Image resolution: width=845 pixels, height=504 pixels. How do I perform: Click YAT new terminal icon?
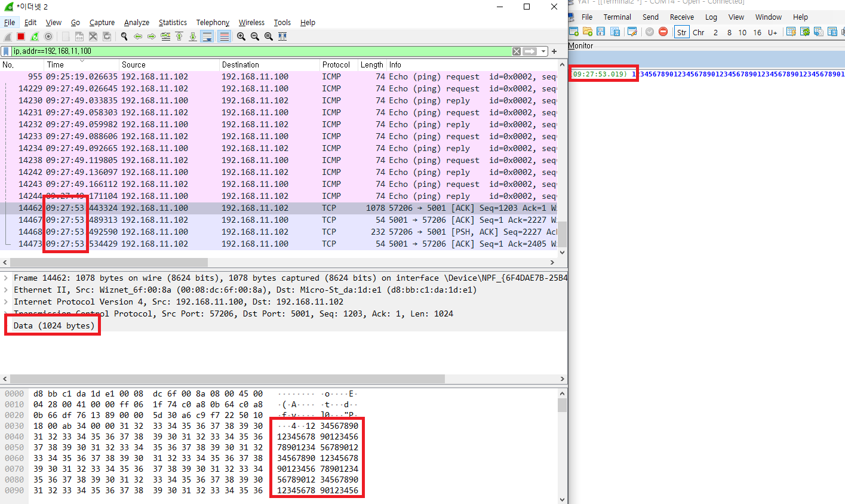(x=574, y=32)
